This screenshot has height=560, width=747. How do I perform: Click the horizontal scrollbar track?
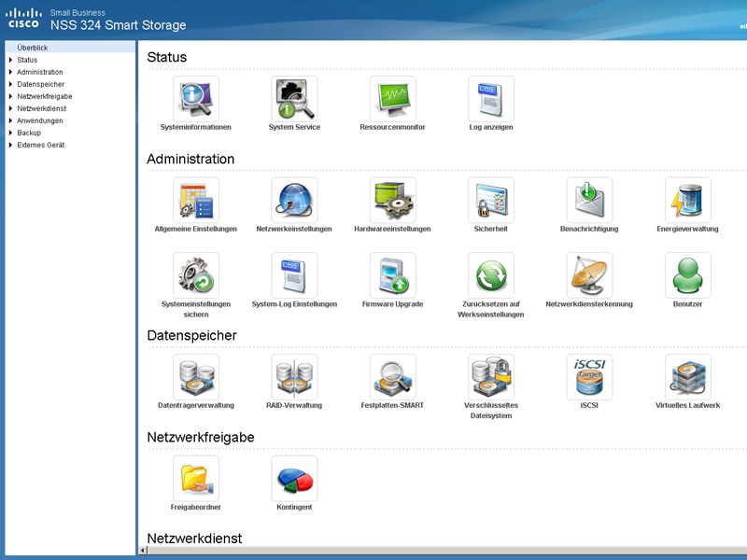pyautogui.click(x=447, y=551)
